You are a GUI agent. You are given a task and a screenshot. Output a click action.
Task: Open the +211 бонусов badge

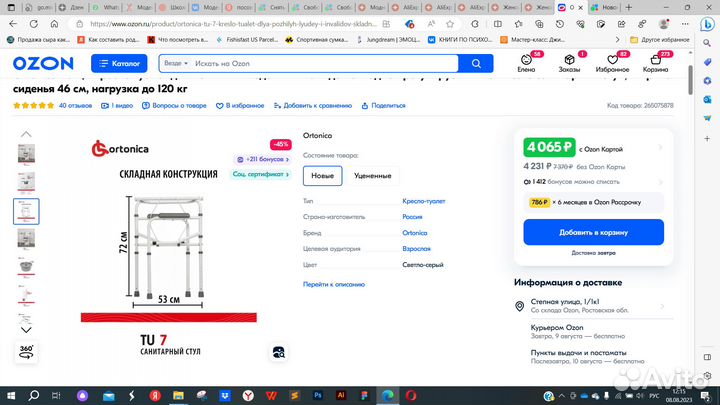[x=263, y=159]
